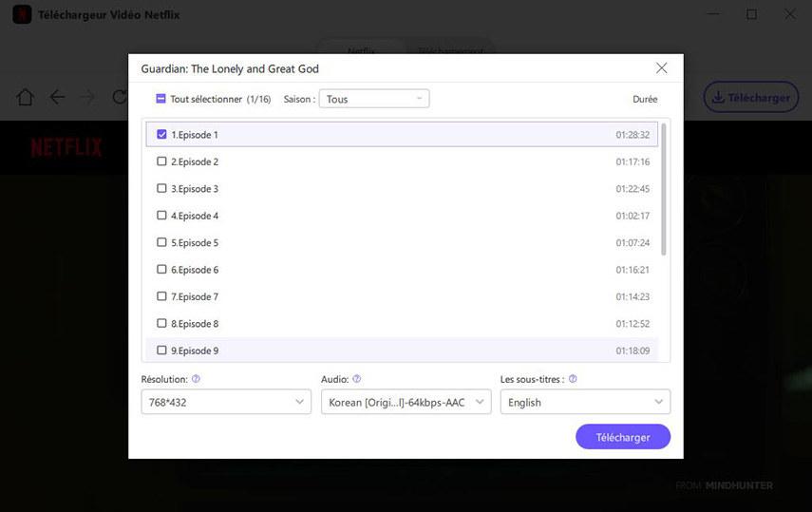Open Résolution help question-mark icon
812x512 pixels.
196,379
